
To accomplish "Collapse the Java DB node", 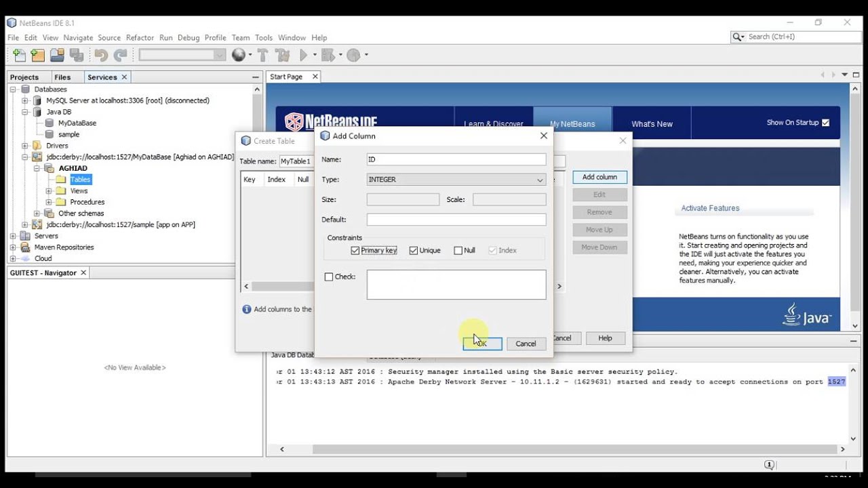I will click(25, 112).
